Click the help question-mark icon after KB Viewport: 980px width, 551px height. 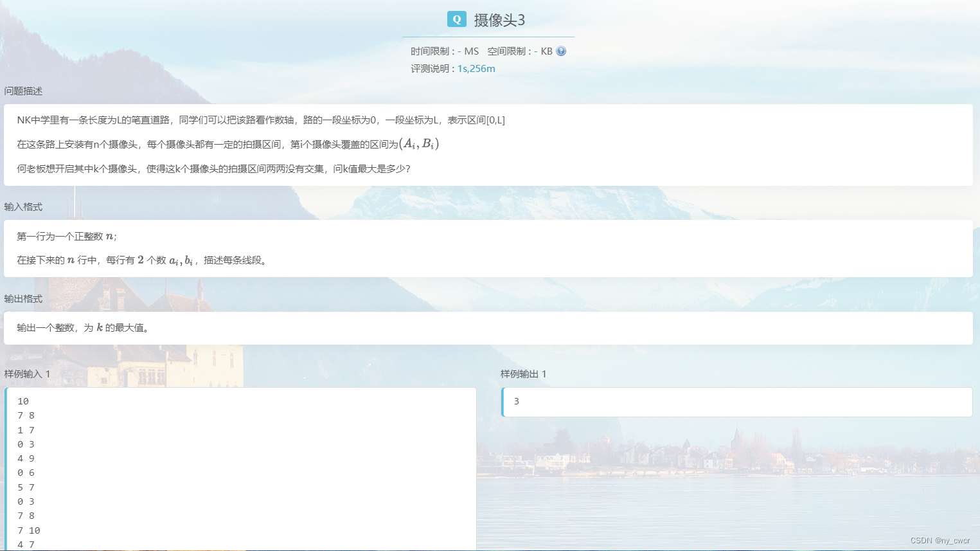pos(561,51)
